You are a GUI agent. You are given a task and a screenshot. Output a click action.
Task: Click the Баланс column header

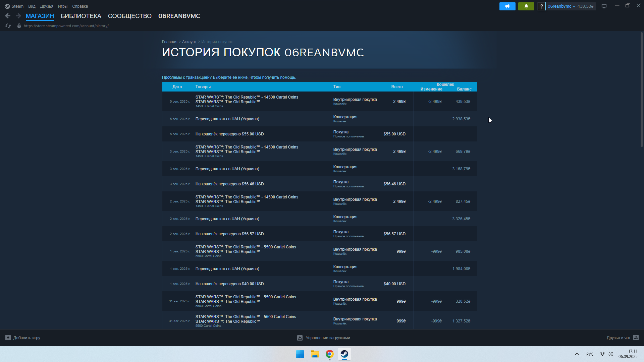click(464, 89)
